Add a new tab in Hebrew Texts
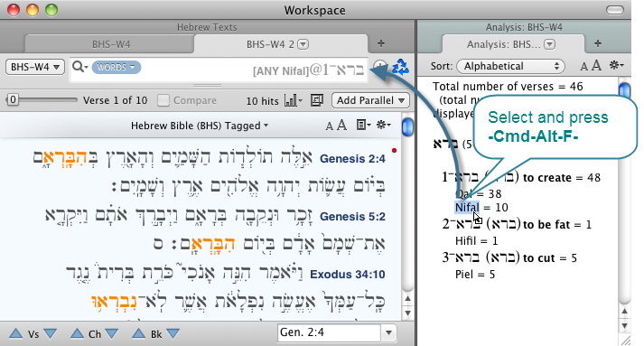The image size is (644, 346). coord(381,43)
